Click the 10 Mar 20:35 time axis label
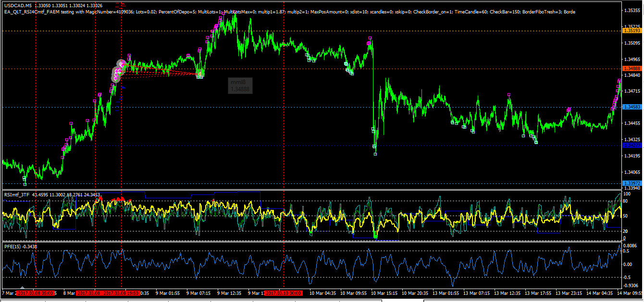 pyautogui.click(x=415, y=293)
